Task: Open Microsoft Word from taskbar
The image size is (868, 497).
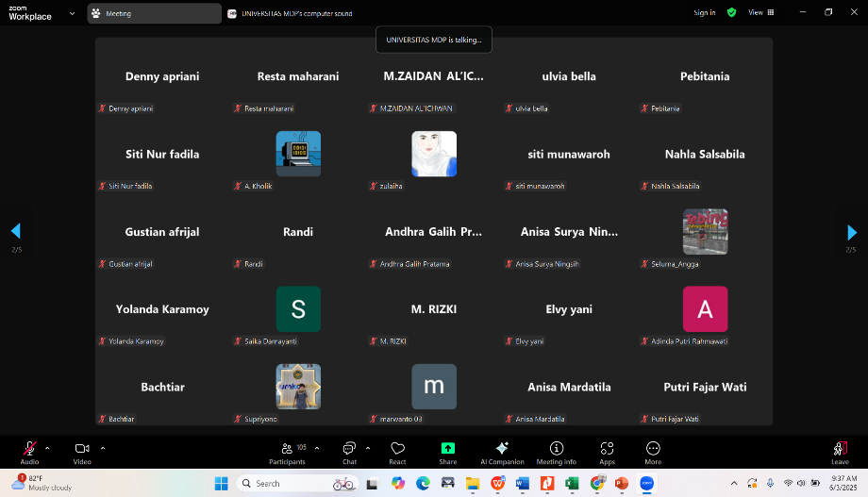Action: click(x=523, y=483)
